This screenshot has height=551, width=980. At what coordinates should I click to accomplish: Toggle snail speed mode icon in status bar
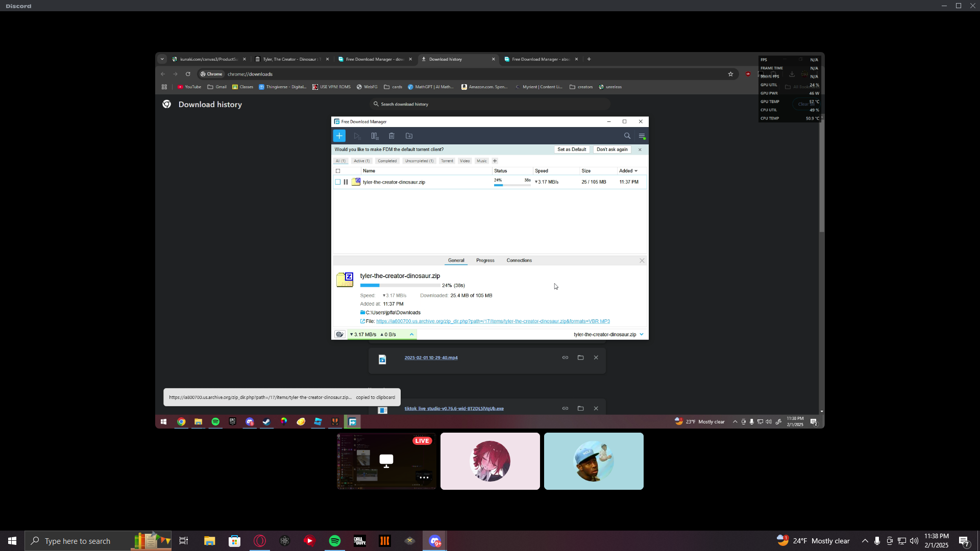click(x=339, y=335)
